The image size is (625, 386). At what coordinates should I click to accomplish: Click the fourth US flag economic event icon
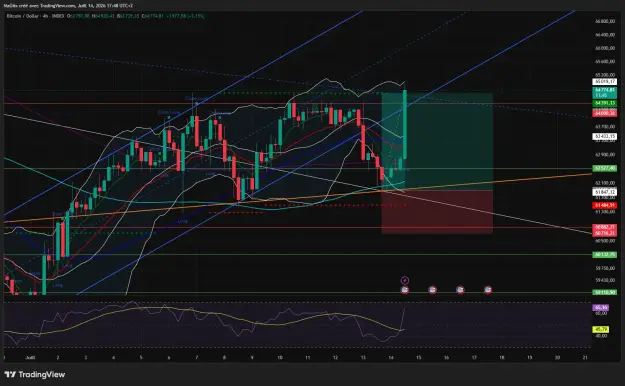tap(488, 290)
